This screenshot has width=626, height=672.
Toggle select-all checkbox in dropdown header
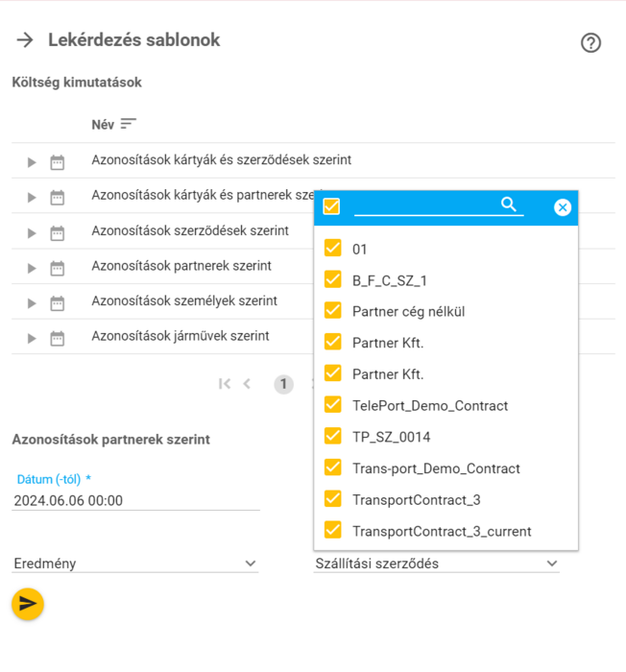(x=331, y=206)
